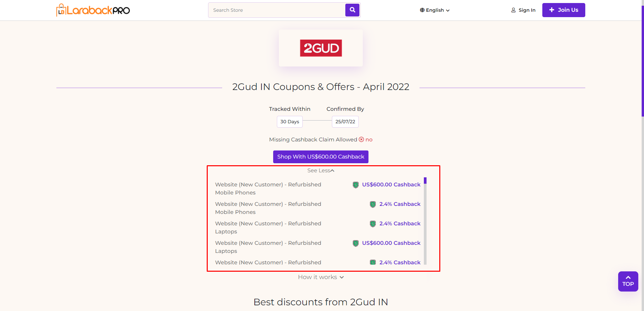Click first Mobile Phones 2.4% Cashback link

coord(400,204)
